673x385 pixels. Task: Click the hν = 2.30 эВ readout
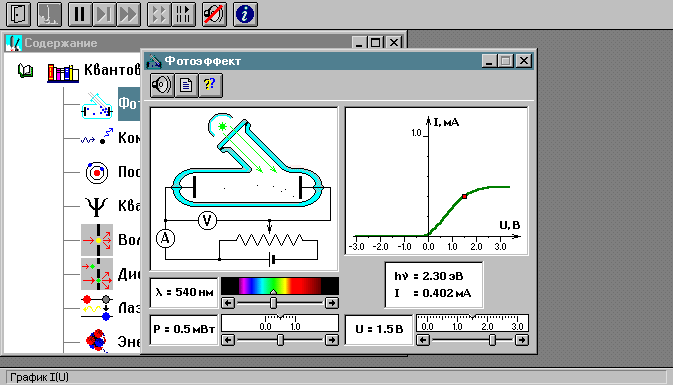429,276
